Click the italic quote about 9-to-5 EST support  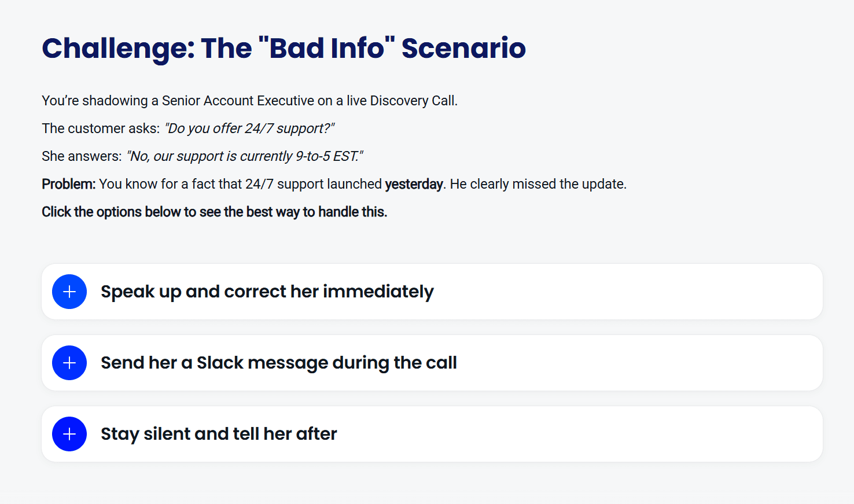(x=245, y=156)
